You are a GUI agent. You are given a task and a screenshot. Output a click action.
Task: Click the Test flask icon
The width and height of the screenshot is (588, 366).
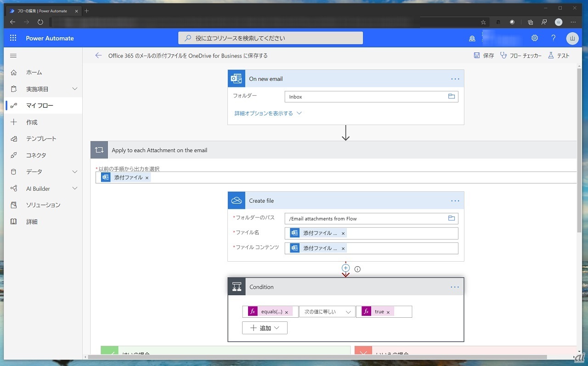[551, 55]
